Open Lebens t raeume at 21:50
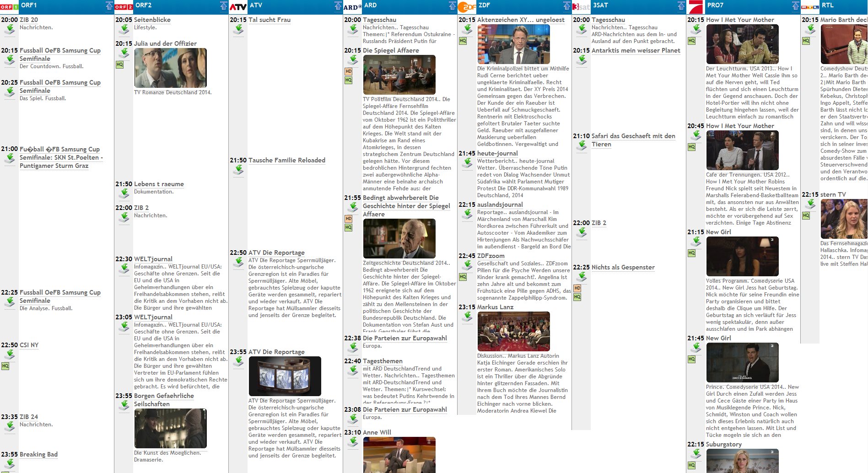Screen dimensions: 868x473 click(x=159, y=184)
